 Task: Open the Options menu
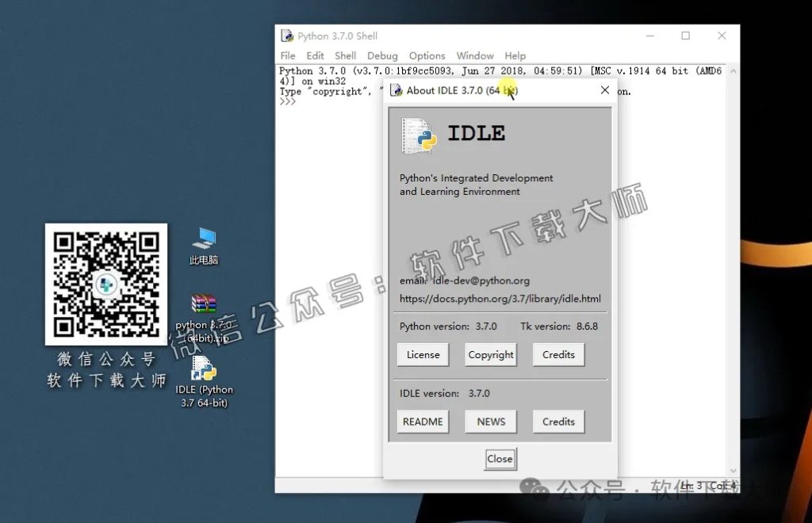click(427, 55)
